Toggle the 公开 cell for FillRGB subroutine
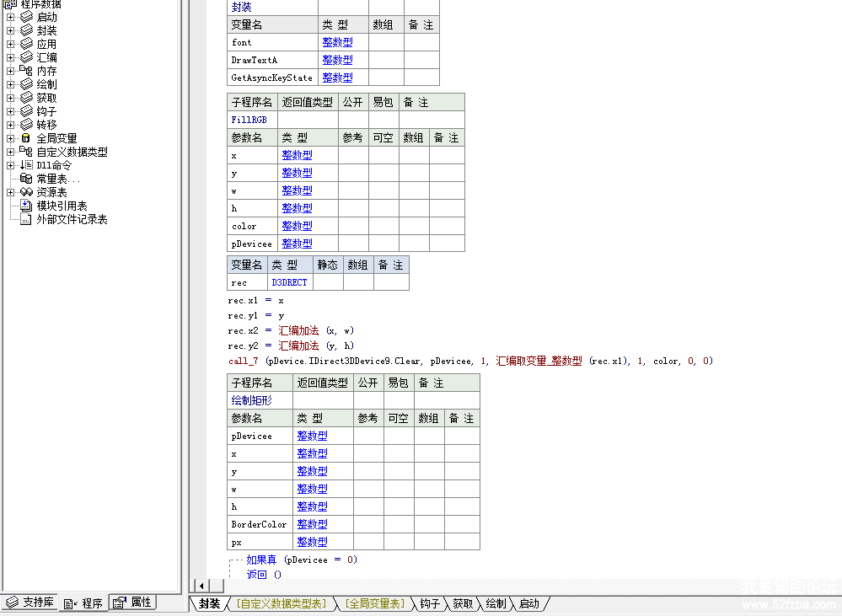The width and height of the screenshot is (842, 616). click(353, 120)
